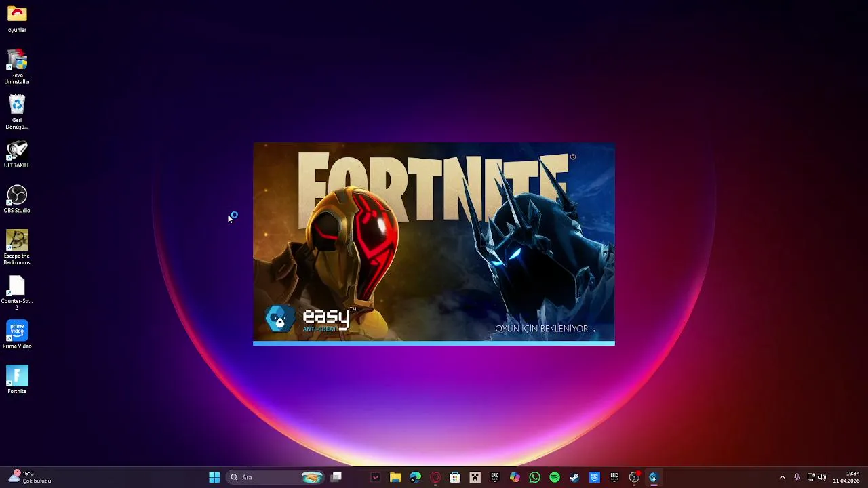
Task: Expand the hidden system tray icons
Action: (782, 477)
